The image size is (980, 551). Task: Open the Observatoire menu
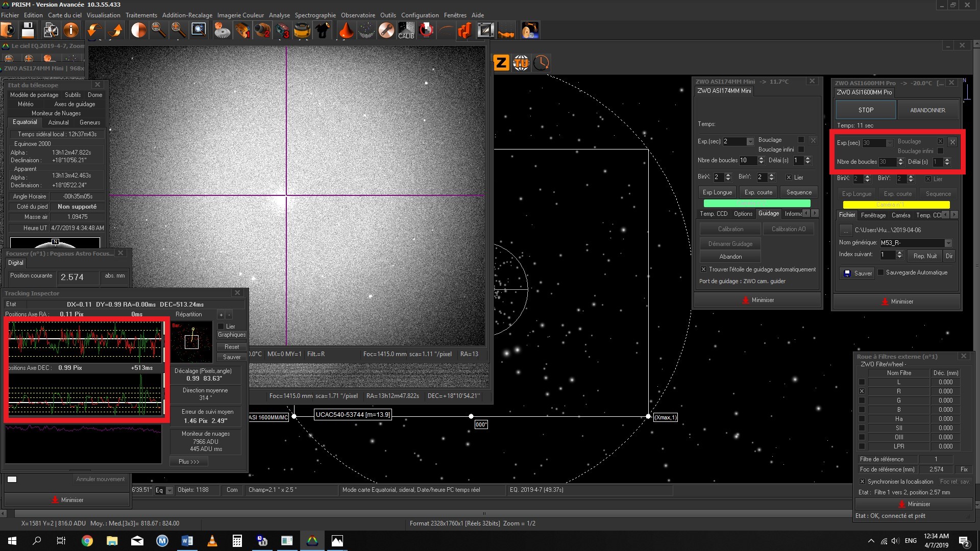tap(358, 15)
